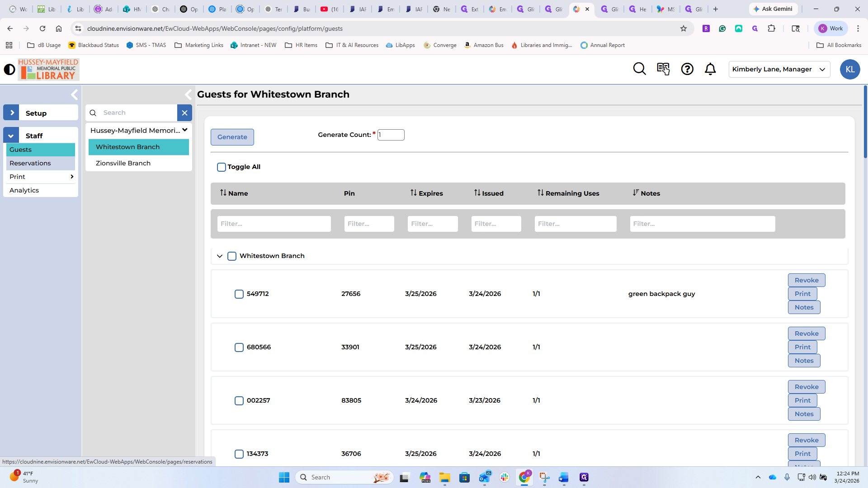Open the notifications bell icon
Screen dimensions: 868x488
tap(710, 69)
